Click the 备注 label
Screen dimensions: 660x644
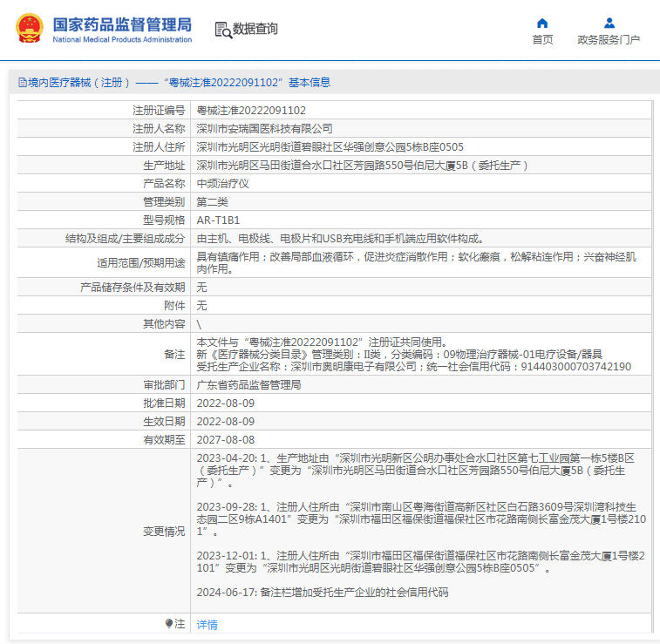(174, 354)
